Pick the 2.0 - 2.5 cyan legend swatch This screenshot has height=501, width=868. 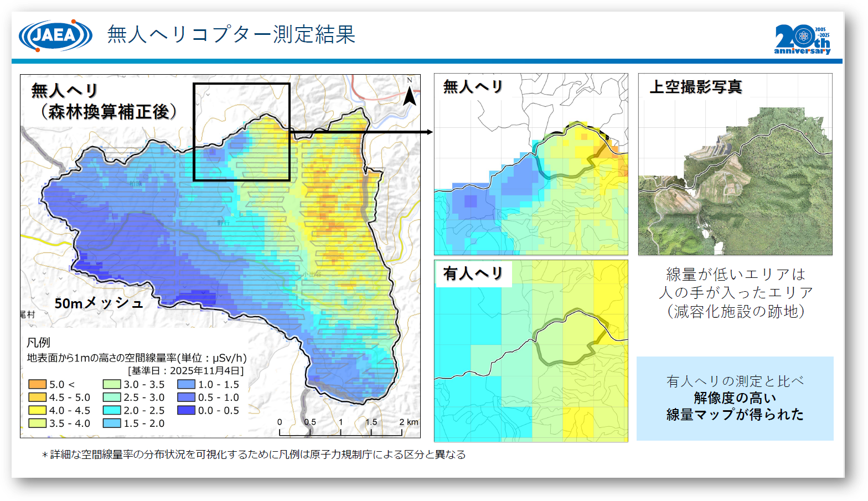coord(112,410)
